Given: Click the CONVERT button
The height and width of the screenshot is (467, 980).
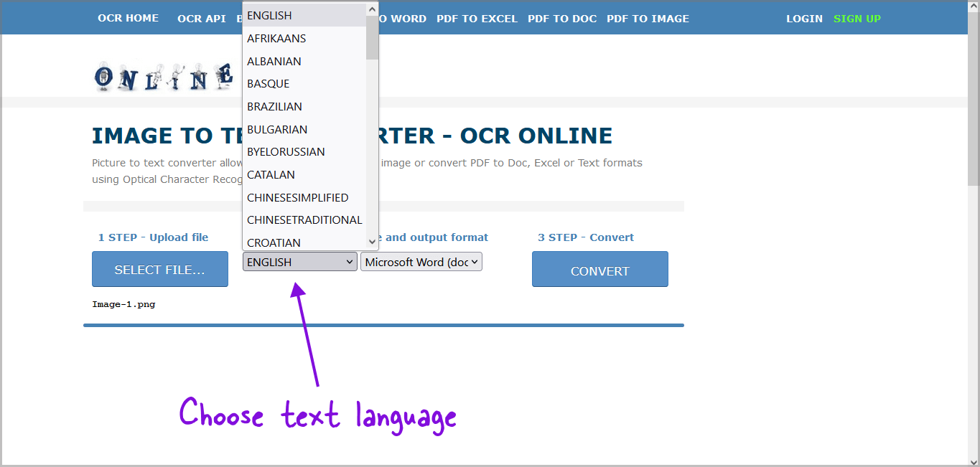Looking at the screenshot, I should click(599, 268).
